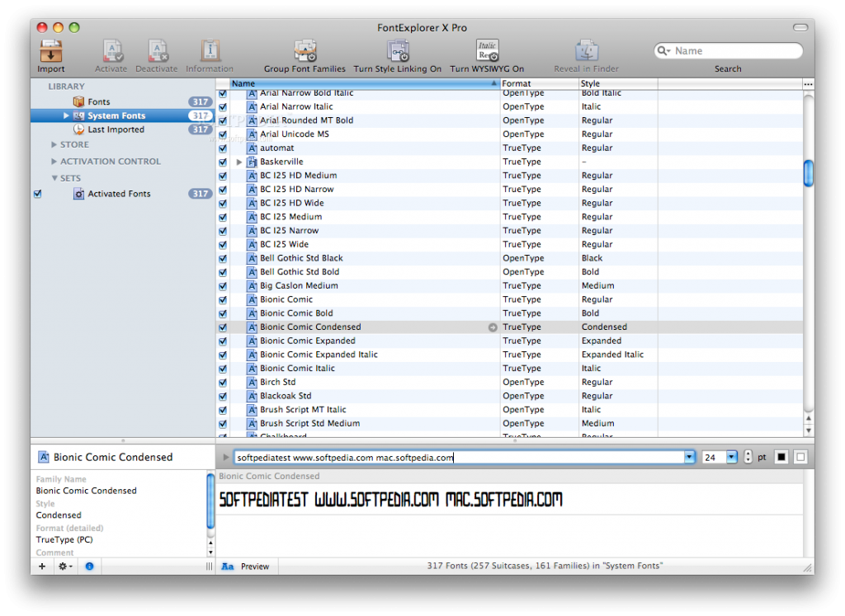Click the Name search field

click(x=728, y=50)
